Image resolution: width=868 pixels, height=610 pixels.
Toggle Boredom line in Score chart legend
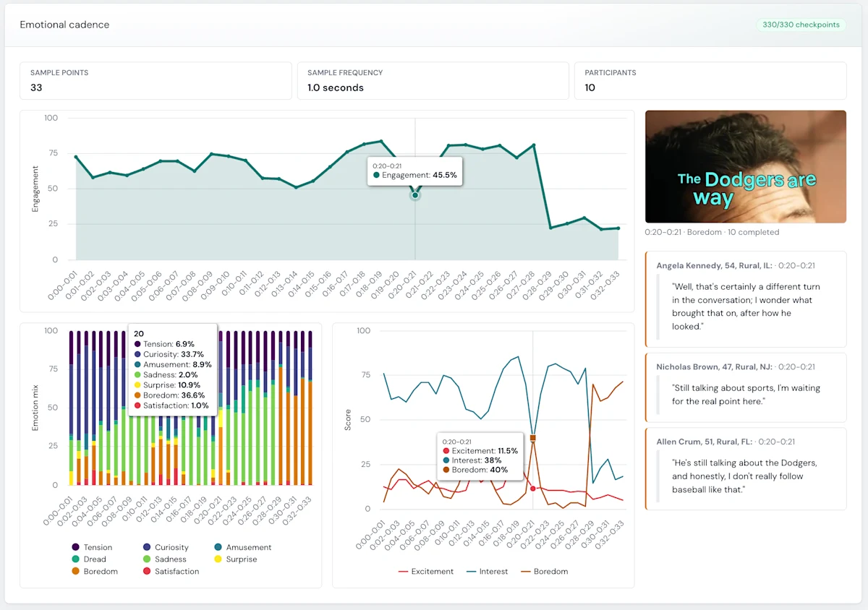tap(544, 571)
